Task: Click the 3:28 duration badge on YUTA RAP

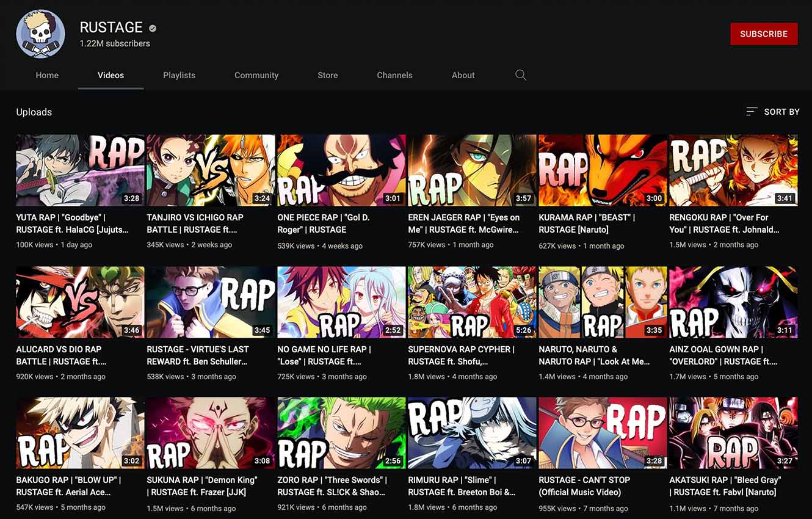Action: click(131, 198)
